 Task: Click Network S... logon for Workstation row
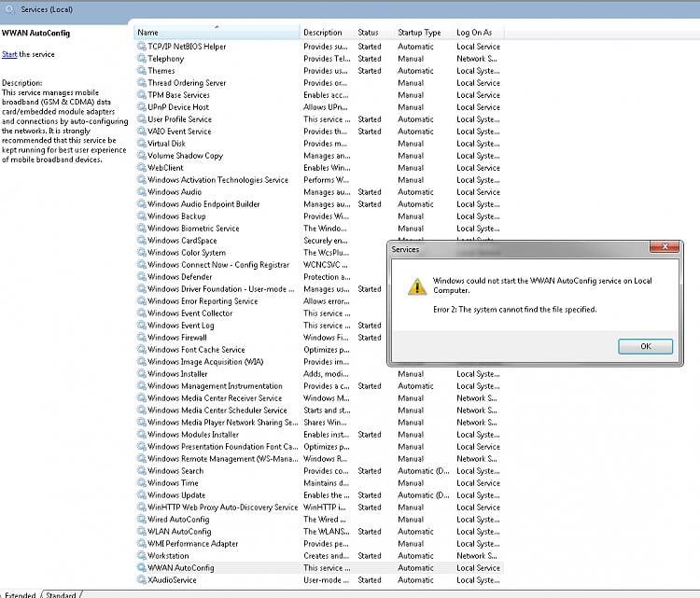[x=477, y=556]
